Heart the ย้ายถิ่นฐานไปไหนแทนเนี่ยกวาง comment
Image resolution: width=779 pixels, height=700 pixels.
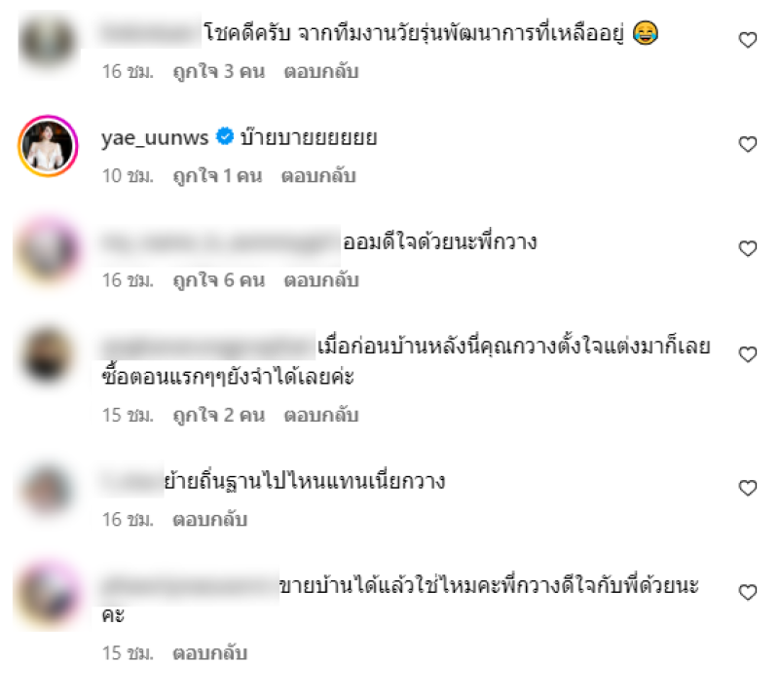click(748, 488)
